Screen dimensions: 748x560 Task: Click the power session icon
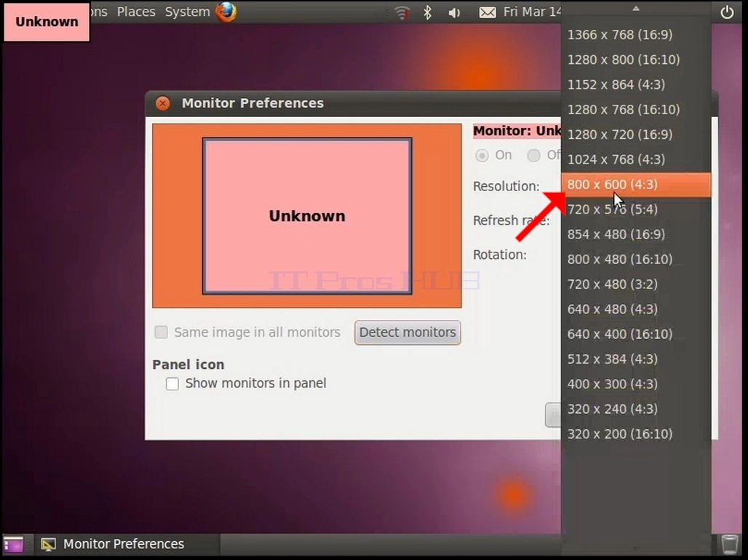(726, 12)
